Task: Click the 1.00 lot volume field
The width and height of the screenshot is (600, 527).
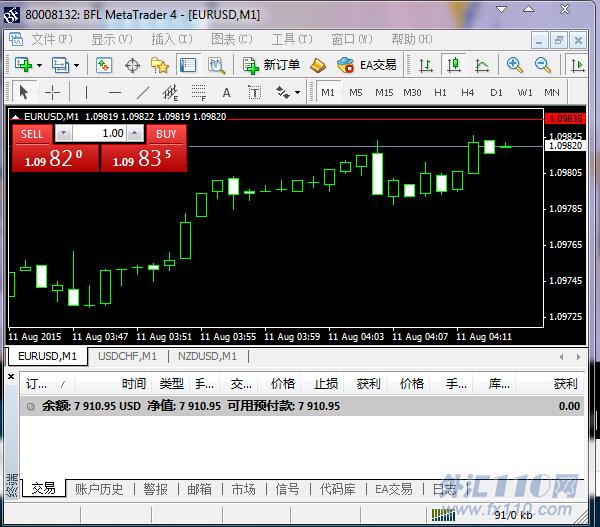Action: coord(99,133)
